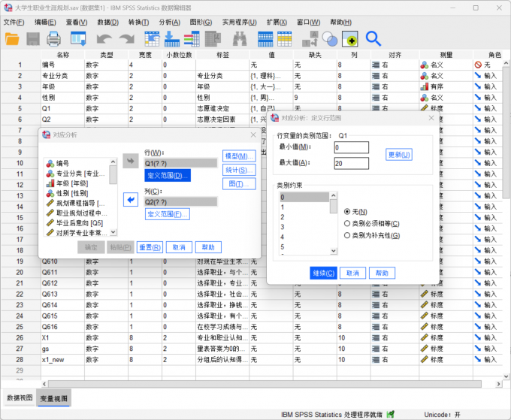Close the 对应分析 dialog

point(253,135)
